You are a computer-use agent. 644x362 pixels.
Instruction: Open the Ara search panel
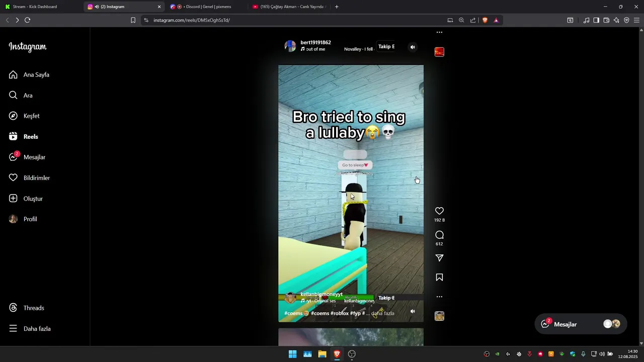point(21,95)
